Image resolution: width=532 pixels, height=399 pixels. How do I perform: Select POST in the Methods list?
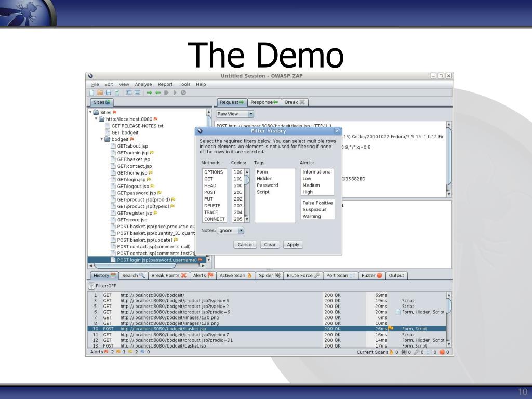point(214,192)
